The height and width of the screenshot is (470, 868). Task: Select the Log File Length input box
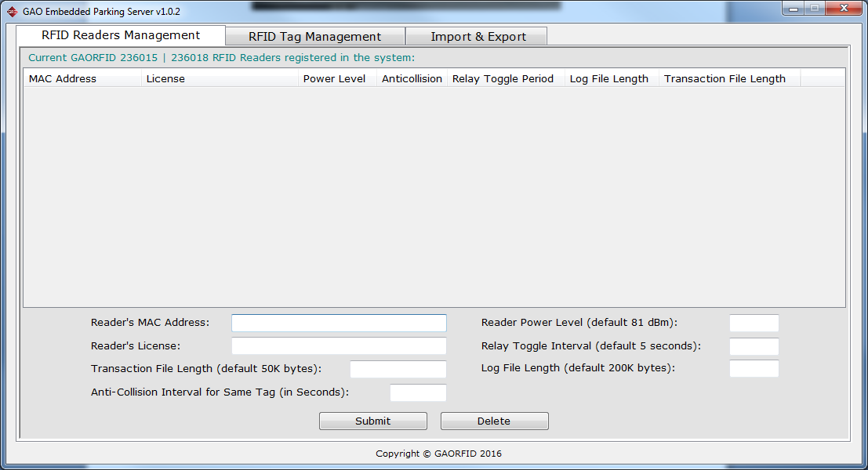754,369
